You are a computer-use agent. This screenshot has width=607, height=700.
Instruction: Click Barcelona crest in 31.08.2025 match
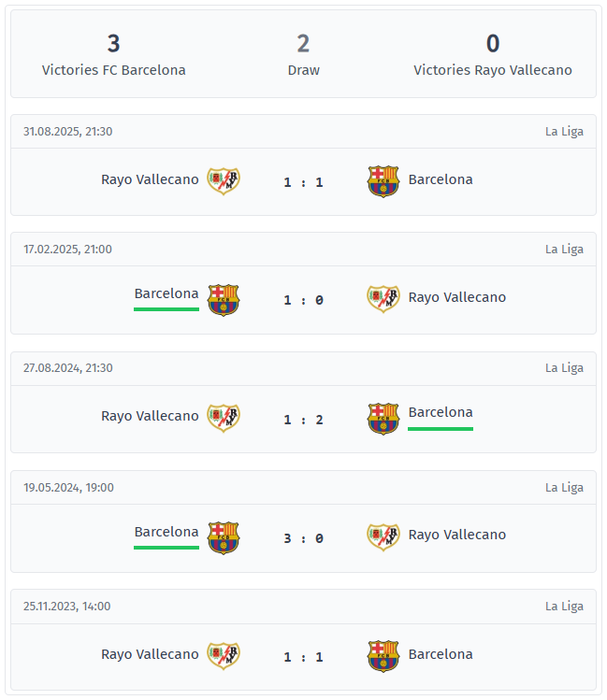[x=383, y=180]
